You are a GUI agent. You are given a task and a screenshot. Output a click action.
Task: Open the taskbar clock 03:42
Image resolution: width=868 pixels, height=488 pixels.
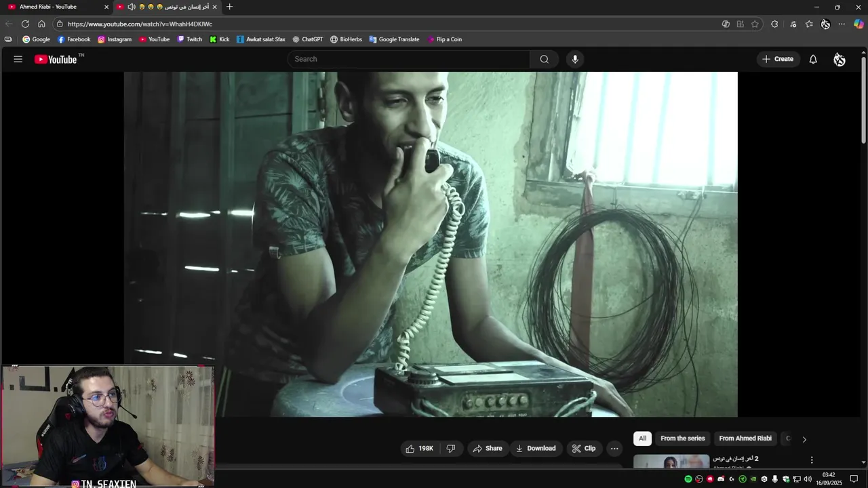click(x=829, y=479)
